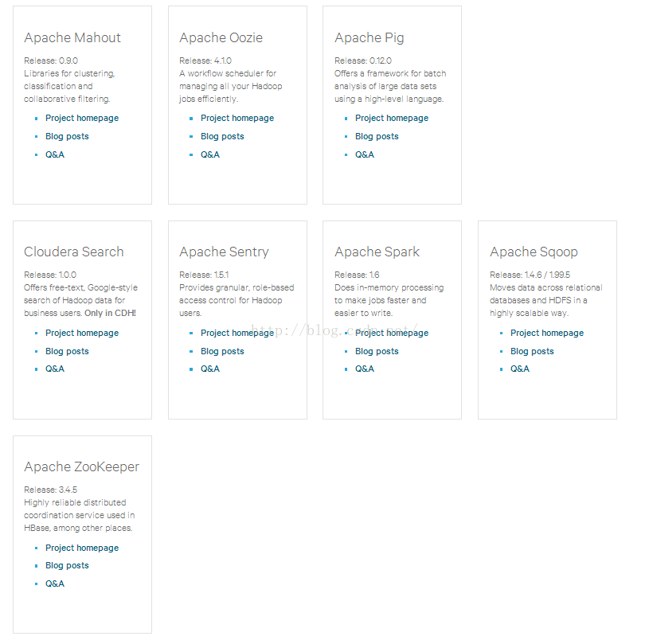This screenshot has width=653, height=644.
Task: Open Apache Sentry Project homepage link
Action: click(x=237, y=333)
